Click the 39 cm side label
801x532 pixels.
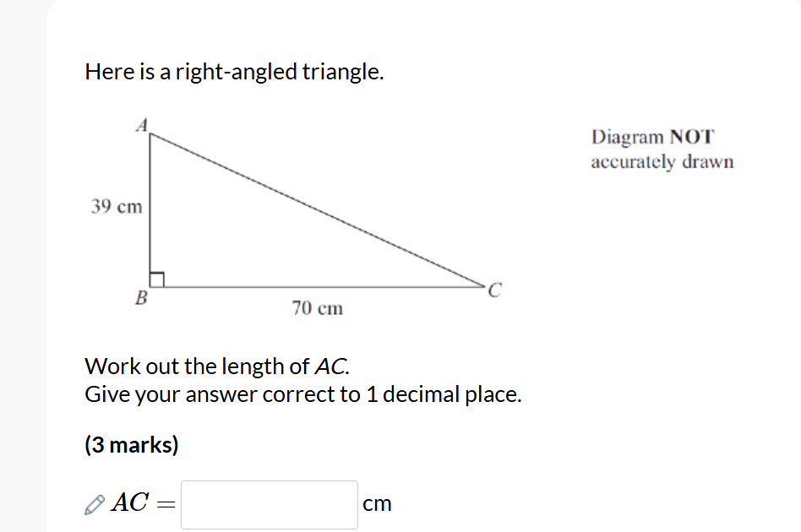click(116, 206)
